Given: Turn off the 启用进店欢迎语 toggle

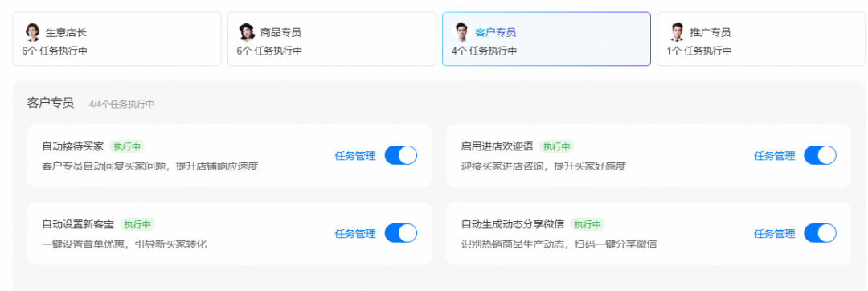Looking at the screenshot, I should point(820,155).
